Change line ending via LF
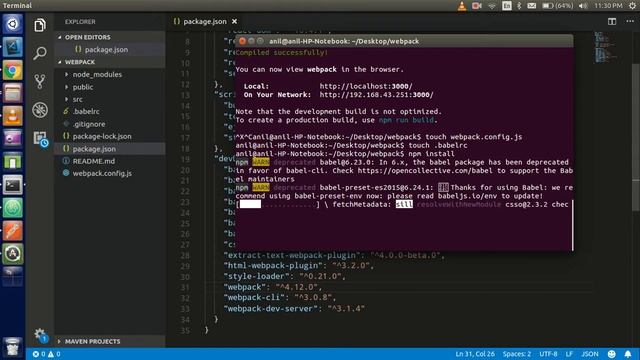Screen dimensions: 640x360 point(569,354)
